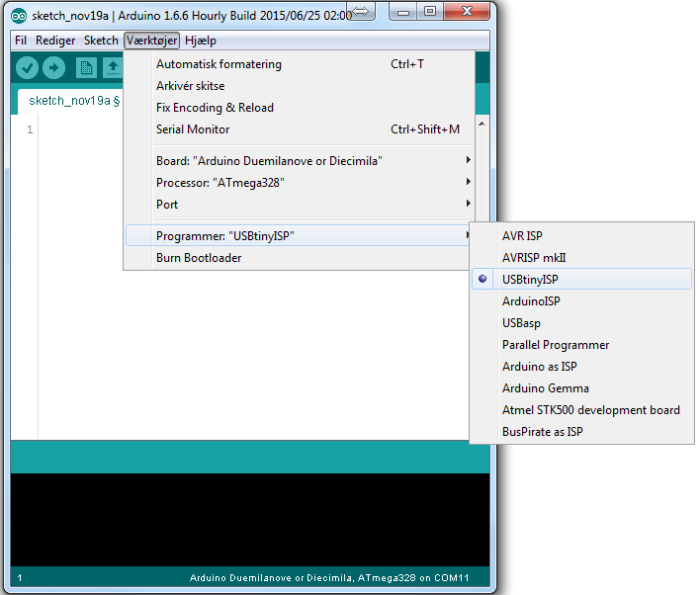The width and height of the screenshot is (700, 595).
Task: Click the Arduino logo in the title bar
Action: [x=19, y=14]
